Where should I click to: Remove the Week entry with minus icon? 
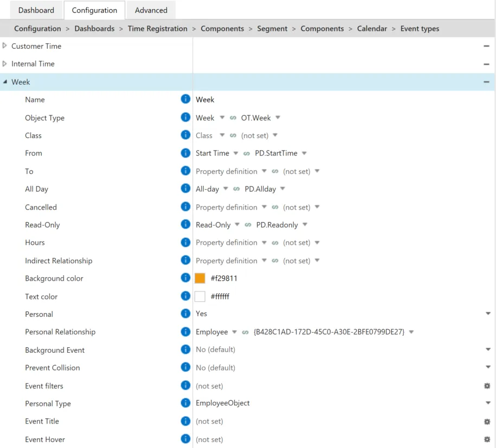(486, 82)
